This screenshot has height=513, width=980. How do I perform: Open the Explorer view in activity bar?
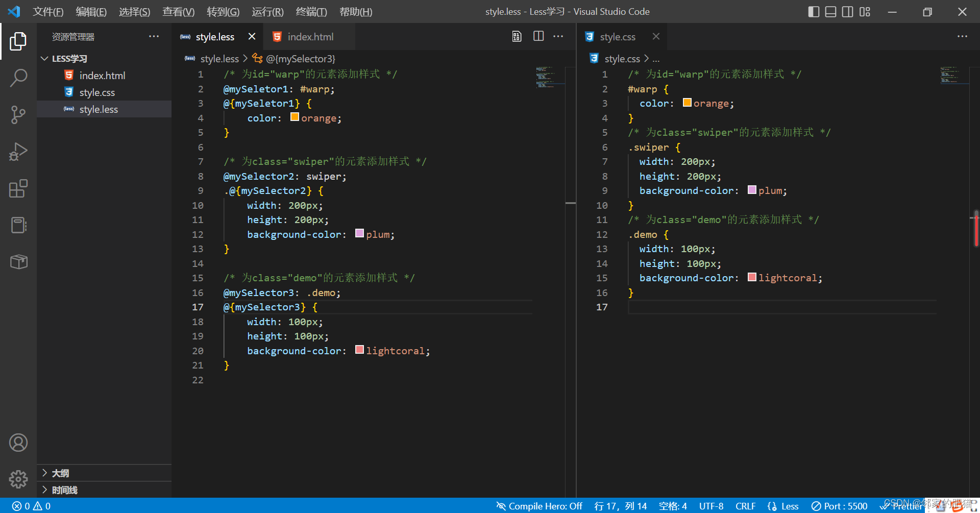[18, 41]
